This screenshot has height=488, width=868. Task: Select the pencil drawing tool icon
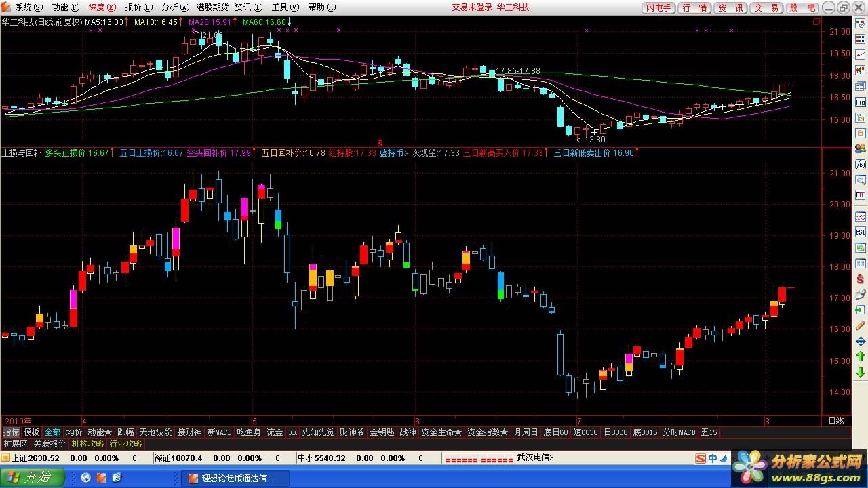[861, 325]
